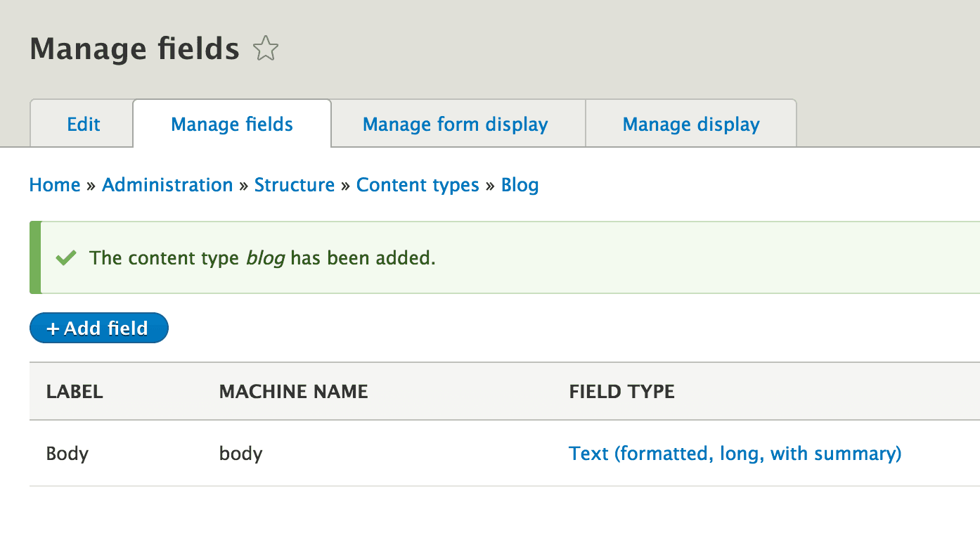Click the Home breadcrumb link
This screenshot has height=543, width=980.
[55, 185]
